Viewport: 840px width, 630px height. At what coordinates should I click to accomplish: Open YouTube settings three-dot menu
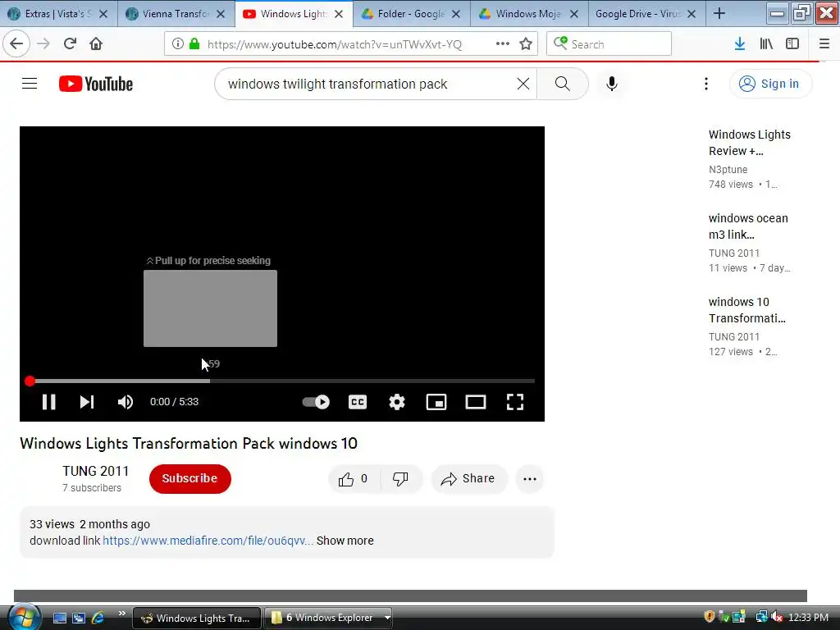pos(706,84)
